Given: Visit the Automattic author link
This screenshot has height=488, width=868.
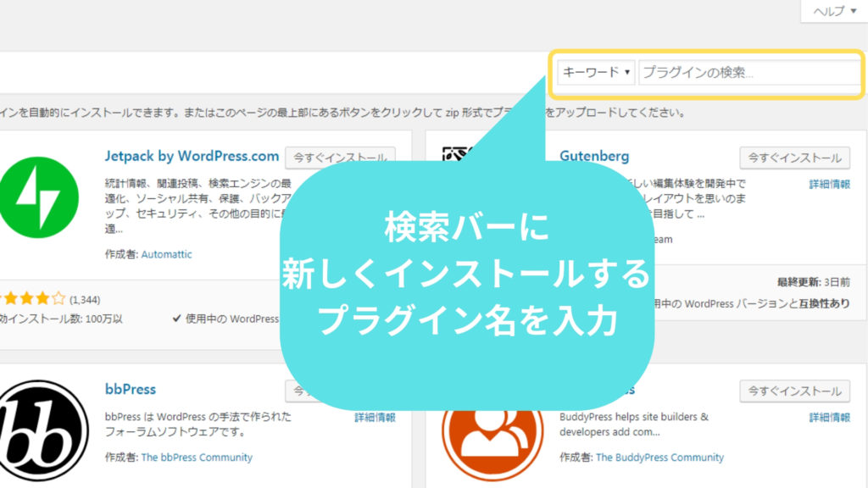Looking at the screenshot, I should coord(167,254).
